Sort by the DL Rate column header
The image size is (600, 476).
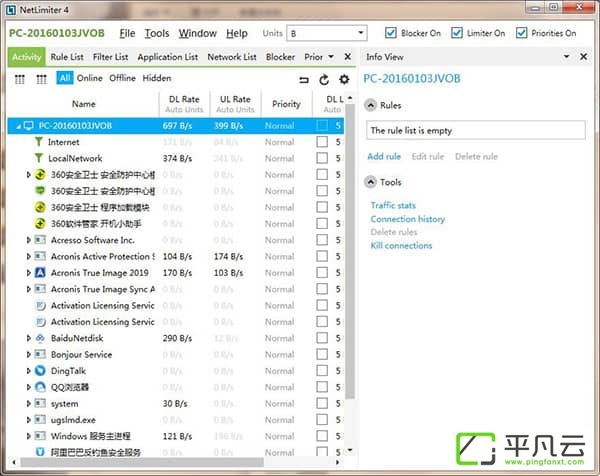184,104
